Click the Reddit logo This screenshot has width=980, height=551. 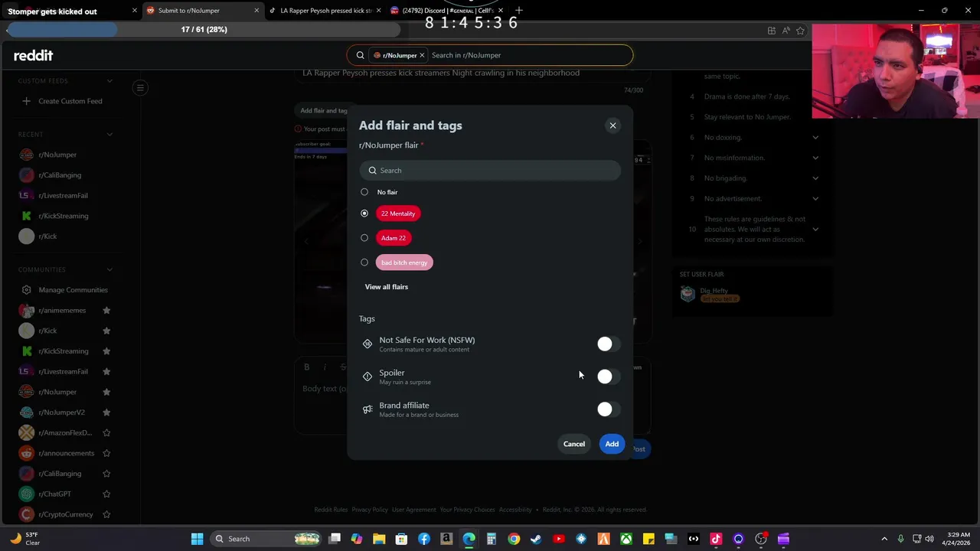click(x=33, y=55)
